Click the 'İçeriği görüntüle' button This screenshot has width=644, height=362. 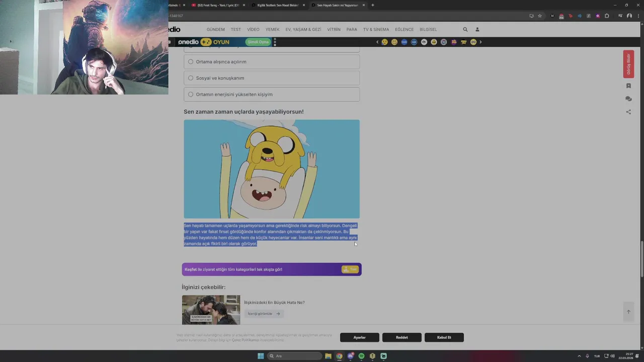pos(264,314)
